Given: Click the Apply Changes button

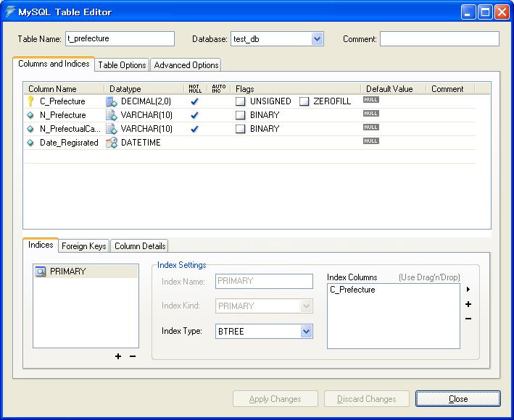Looking at the screenshot, I should [275, 399].
